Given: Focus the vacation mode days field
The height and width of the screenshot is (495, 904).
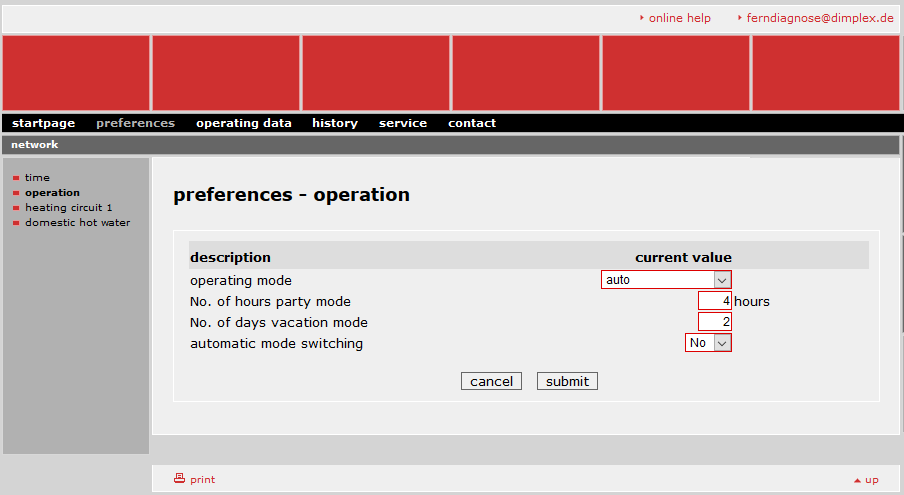Looking at the screenshot, I should [x=714, y=322].
